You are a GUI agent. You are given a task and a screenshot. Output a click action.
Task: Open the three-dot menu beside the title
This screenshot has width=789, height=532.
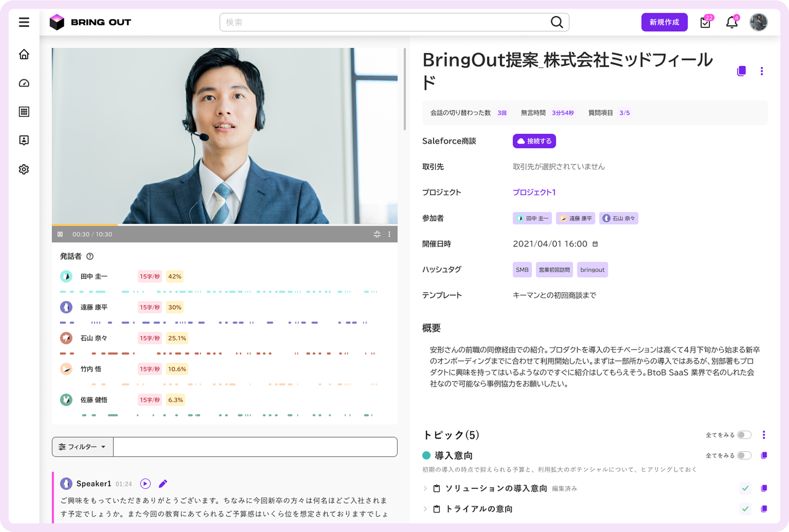[762, 71]
